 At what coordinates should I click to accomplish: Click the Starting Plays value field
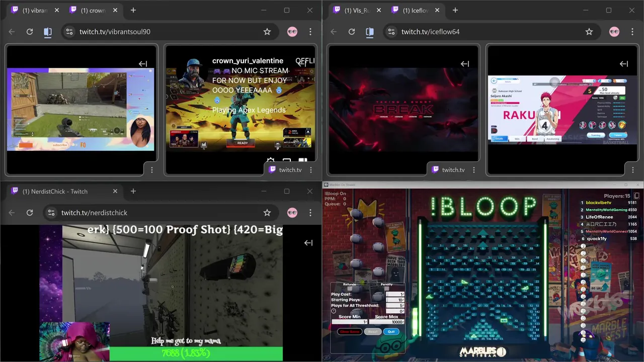click(x=395, y=300)
